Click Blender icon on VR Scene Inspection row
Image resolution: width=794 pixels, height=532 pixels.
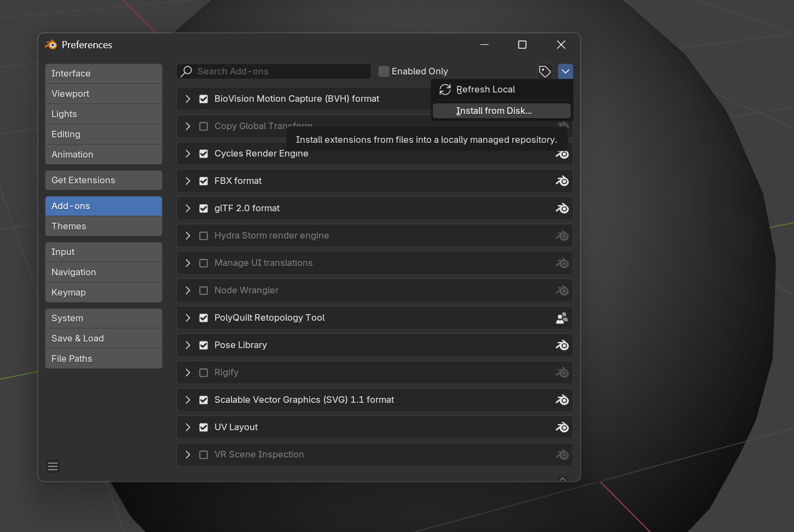click(562, 454)
